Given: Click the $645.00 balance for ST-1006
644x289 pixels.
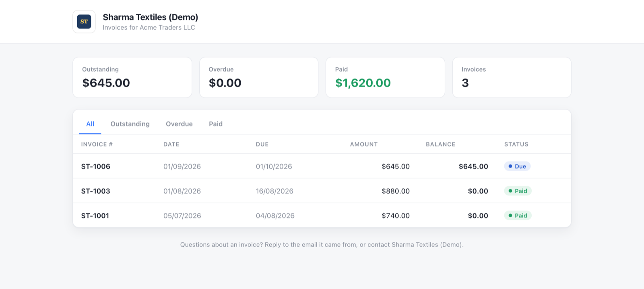Looking at the screenshot, I should 473,167.
